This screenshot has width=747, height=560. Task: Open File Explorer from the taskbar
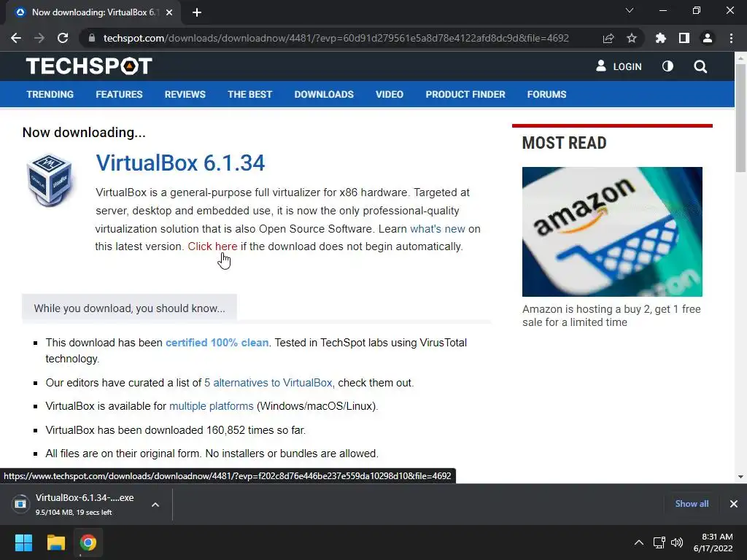pos(55,542)
